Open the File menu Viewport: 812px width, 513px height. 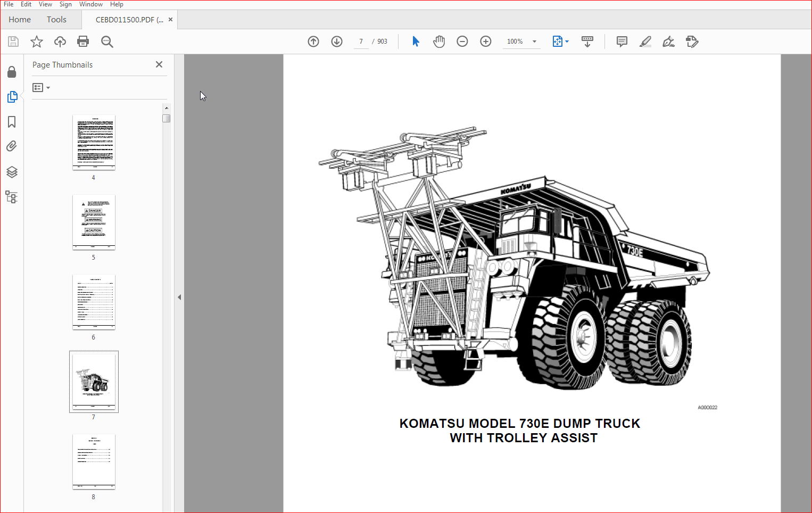point(9,4)
